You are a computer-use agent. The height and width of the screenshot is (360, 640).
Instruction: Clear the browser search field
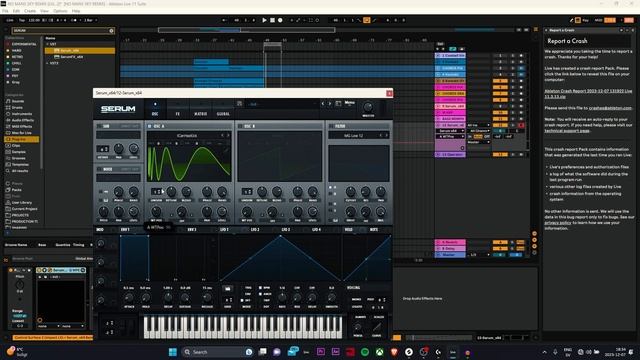[x=111, y=31]
